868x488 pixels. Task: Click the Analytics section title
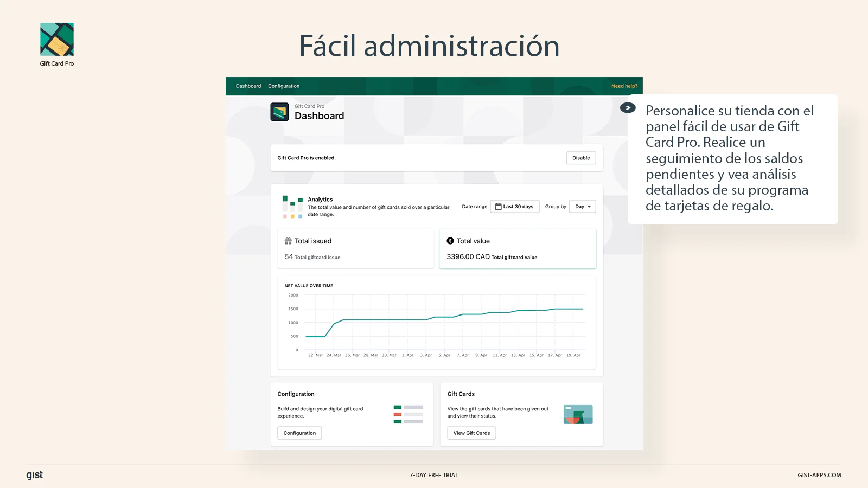pyautogui.click(x=320, y=200)
